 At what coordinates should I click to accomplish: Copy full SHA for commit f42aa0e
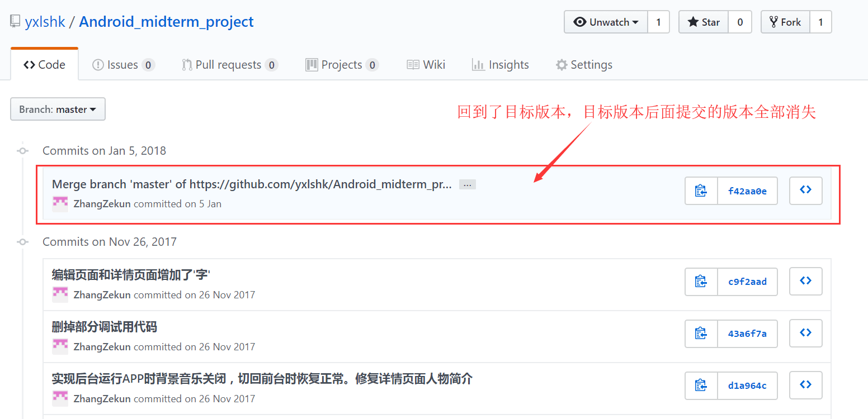pos(701,191)
